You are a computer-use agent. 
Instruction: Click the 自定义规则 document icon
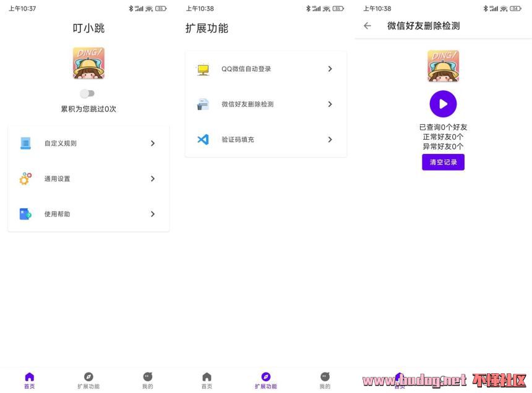point(25,143)
